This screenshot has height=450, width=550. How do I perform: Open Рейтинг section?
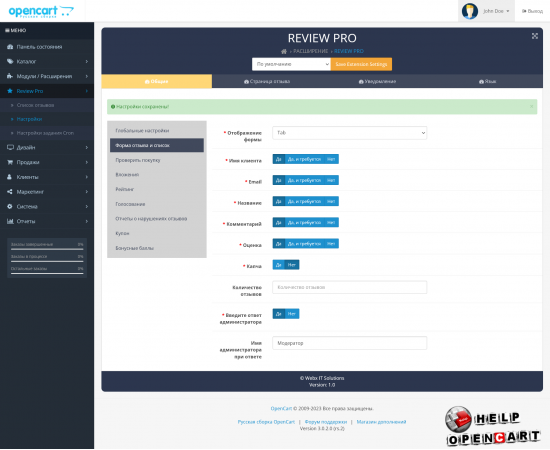pos(157,189)
